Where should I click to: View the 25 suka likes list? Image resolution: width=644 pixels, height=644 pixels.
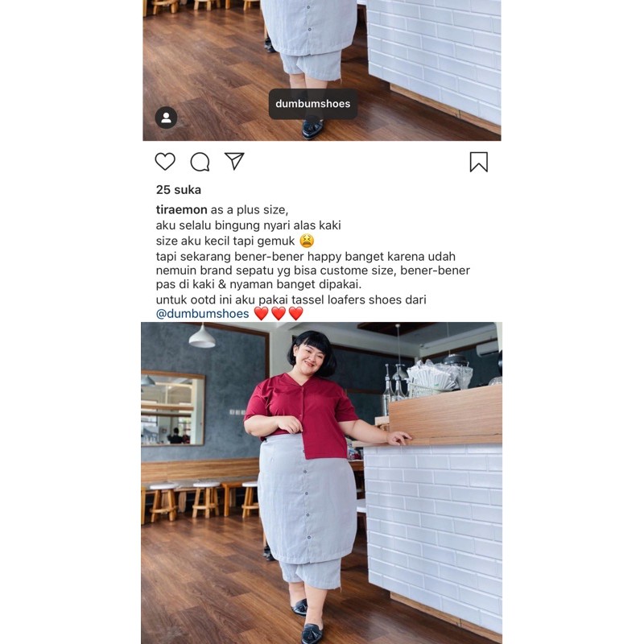coord(178,190)
